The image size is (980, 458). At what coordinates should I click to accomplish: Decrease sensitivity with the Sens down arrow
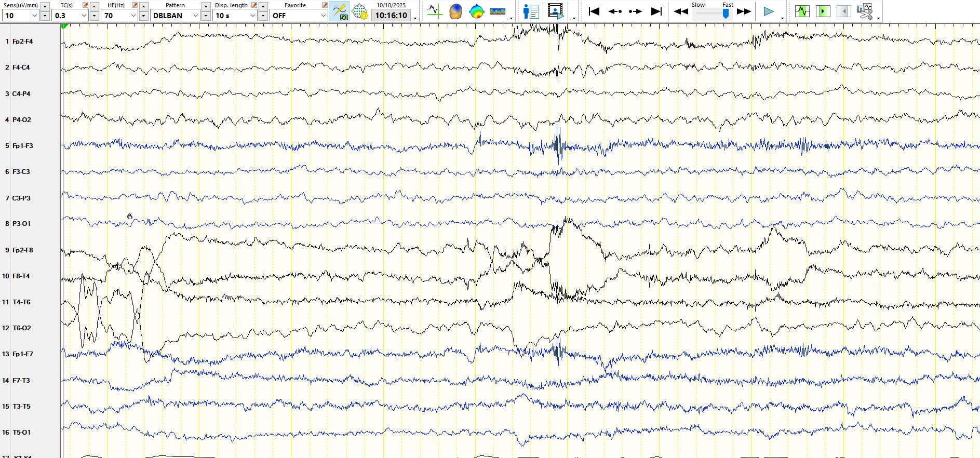click(x=45, y=16)
